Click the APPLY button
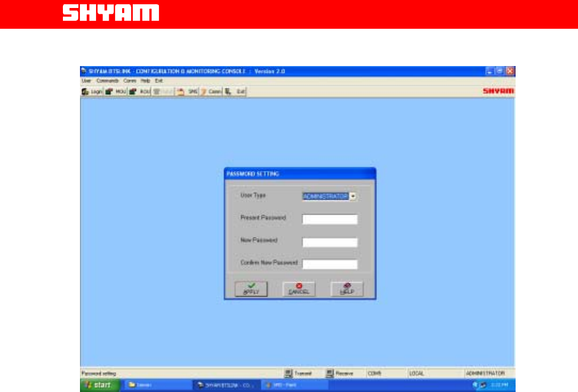 (x=251, y=289)
